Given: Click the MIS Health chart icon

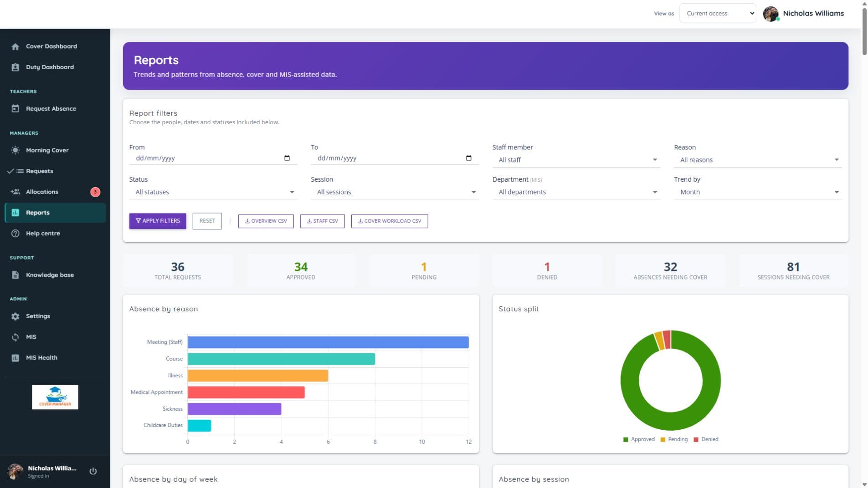Looking at the screenshot, I should click(x=15, y=358).
